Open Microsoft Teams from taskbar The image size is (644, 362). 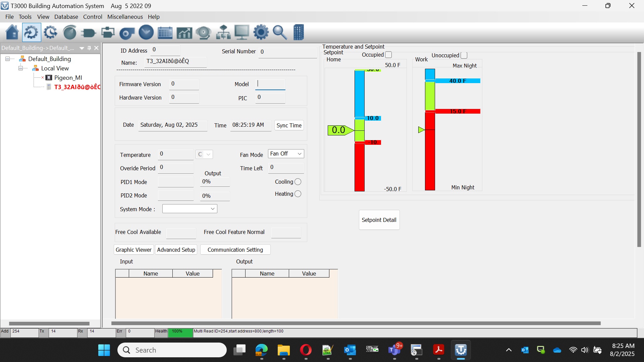tap(394, 350)
